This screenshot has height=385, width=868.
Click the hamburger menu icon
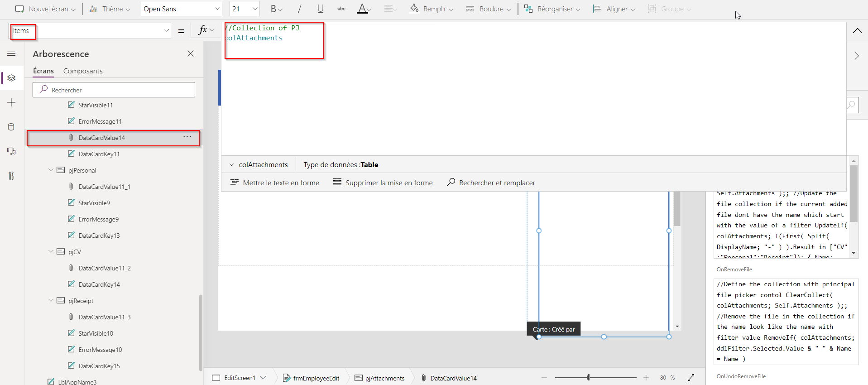tap(12, 54)
